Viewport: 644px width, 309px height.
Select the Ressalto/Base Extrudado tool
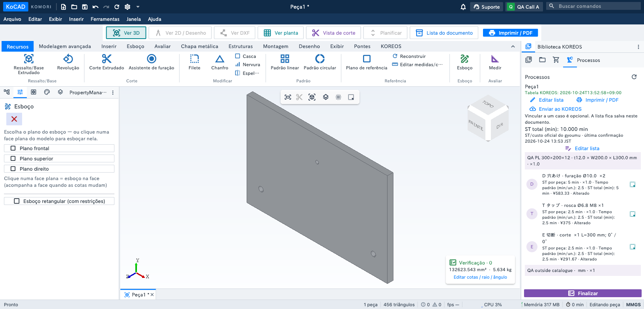point(29,64)
